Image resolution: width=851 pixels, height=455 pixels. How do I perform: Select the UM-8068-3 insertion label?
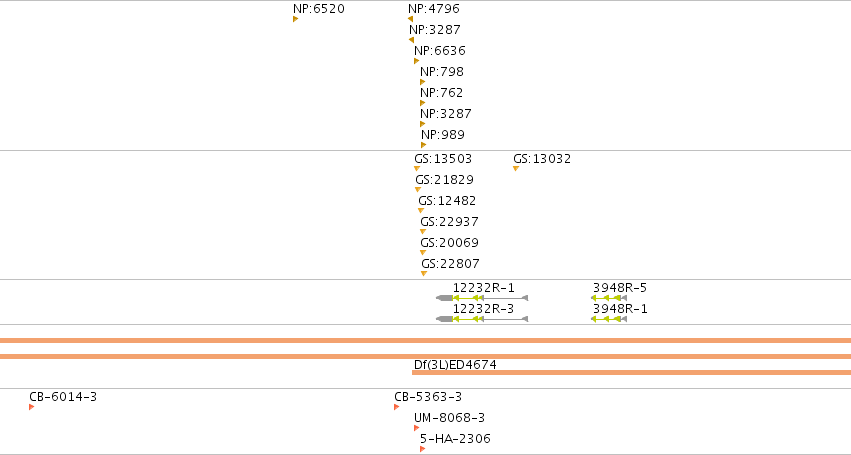[449, 418]
